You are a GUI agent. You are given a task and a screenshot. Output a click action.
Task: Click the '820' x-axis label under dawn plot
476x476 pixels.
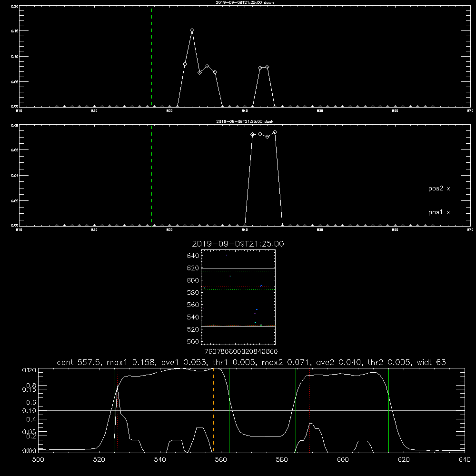(x=94, y=111)
